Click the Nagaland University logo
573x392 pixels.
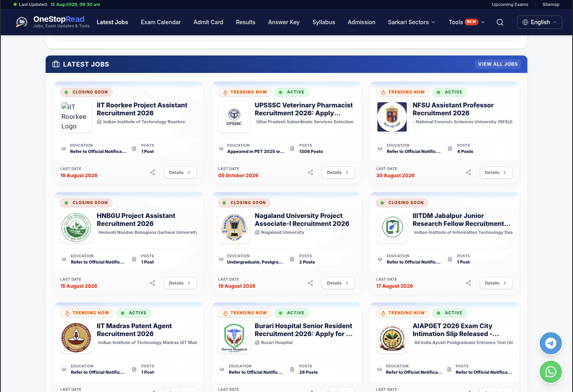pos(234,228)
